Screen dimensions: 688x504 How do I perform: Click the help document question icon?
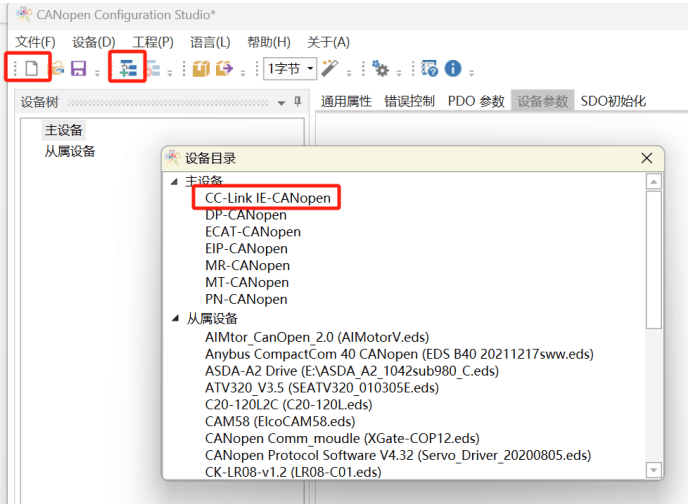[430, 68]
